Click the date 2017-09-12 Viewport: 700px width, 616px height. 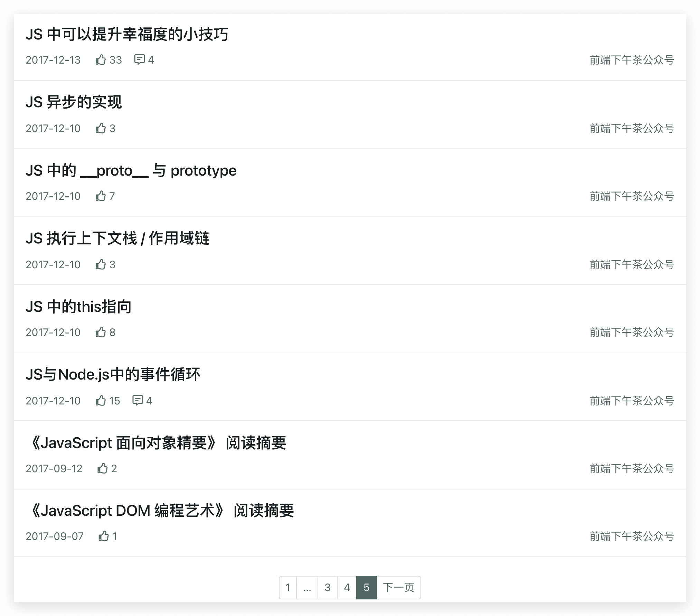[54, 468]
